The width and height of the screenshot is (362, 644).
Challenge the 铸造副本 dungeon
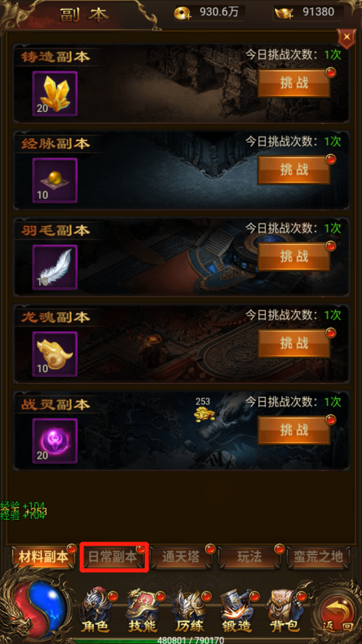click(294, 83)
